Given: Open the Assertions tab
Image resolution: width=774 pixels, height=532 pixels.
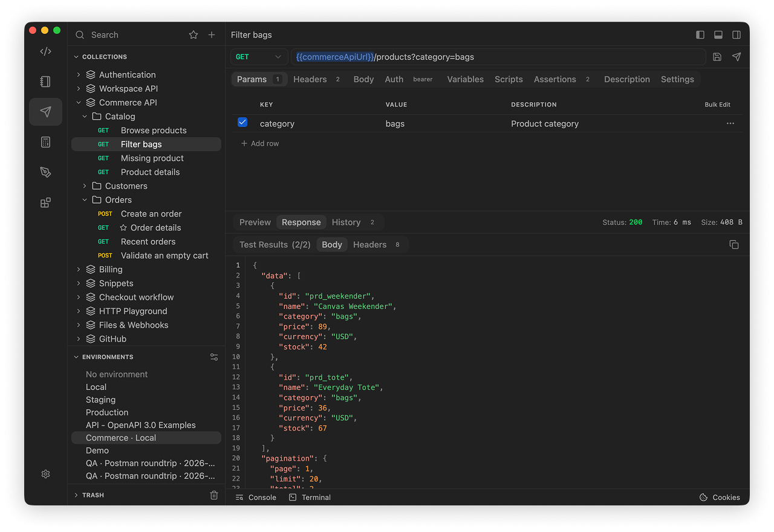Looking at the screenshot, I should click(561, 79).
